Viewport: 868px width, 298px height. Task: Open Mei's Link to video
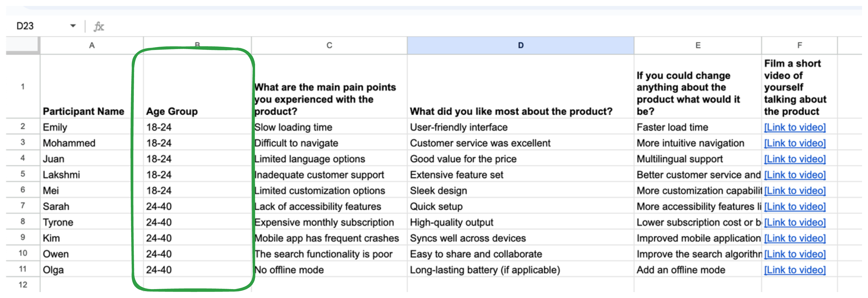(x=795, y=190)
